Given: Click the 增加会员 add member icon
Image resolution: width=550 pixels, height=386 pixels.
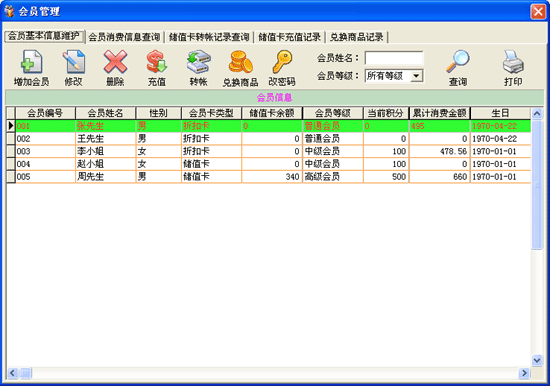Looking at the screenshot, I should pos(32,62).
